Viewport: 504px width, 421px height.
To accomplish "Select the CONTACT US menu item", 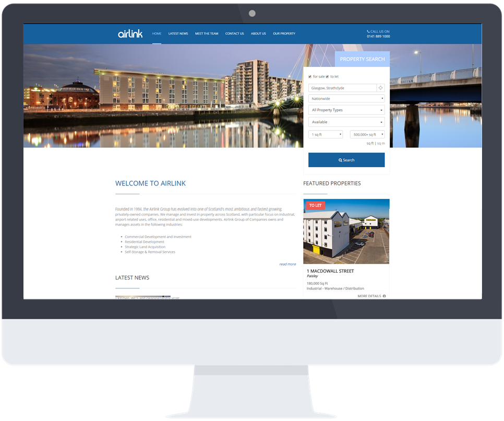I will [x=234, y=33].
